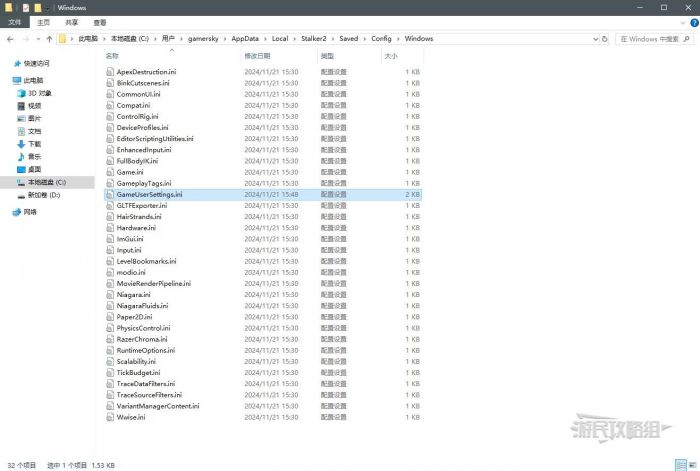Open 下载 downloads folder in sidebar
Viewport: 700px width, 471px height.
[34, 144]
